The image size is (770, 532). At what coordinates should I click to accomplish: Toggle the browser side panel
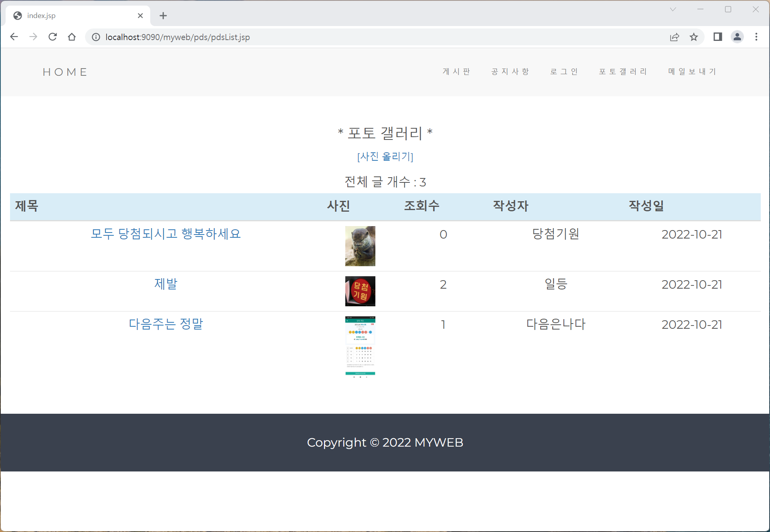click(x=717, y=37)
